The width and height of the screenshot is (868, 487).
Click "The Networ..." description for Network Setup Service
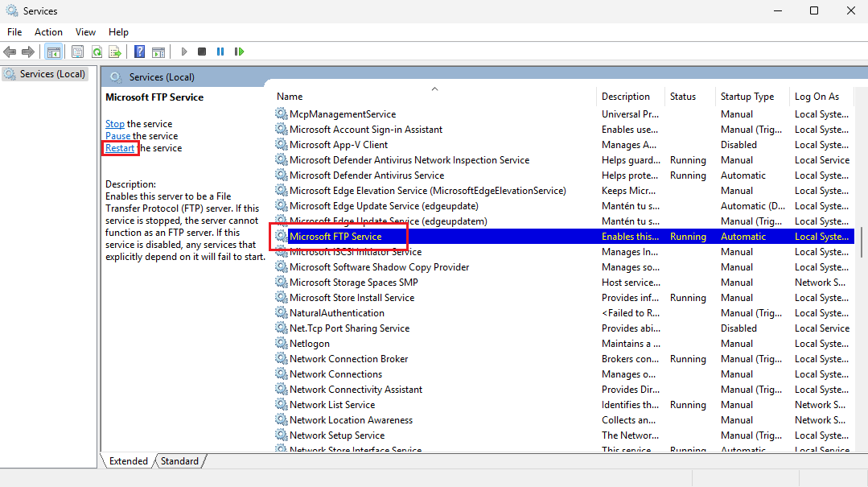(631, 435)
